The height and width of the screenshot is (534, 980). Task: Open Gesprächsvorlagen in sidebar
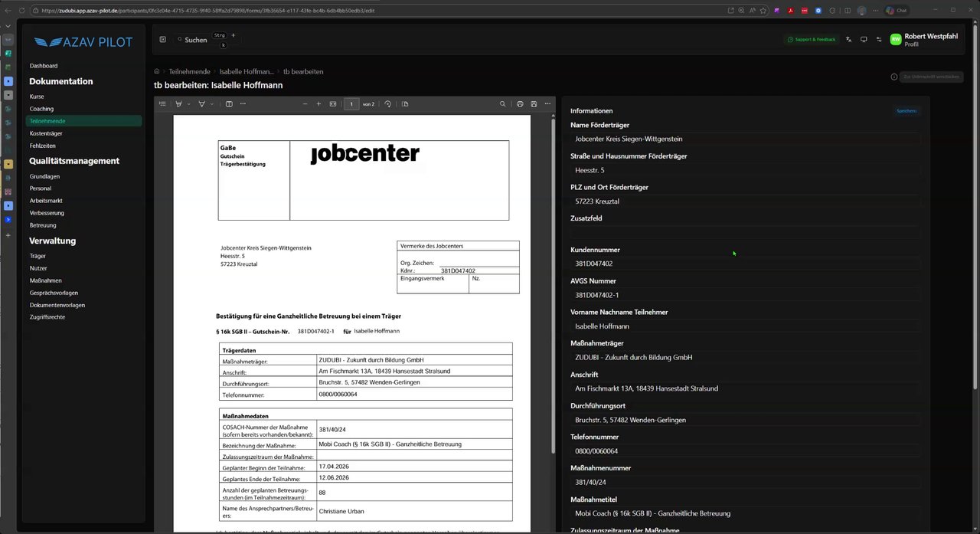click(x=54, y=293)
